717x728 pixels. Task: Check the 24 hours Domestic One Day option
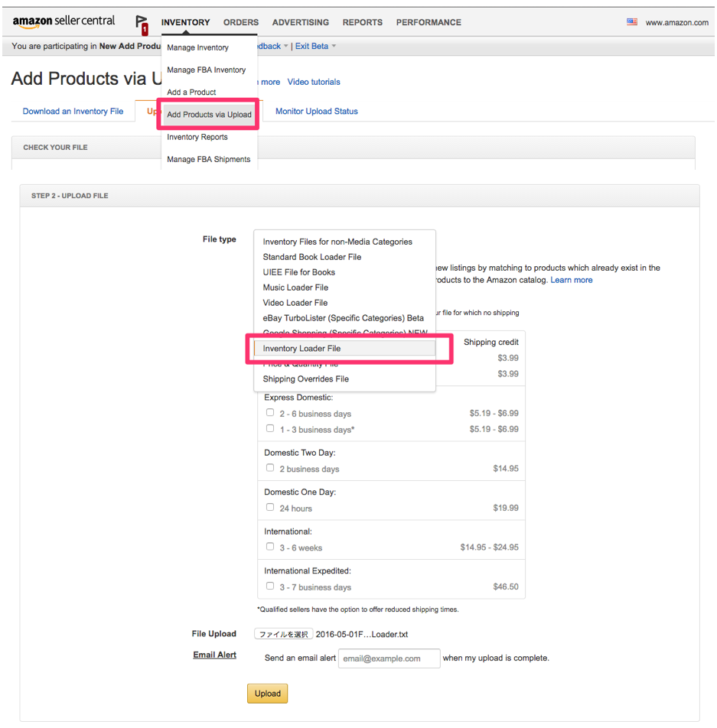point(270,507)
